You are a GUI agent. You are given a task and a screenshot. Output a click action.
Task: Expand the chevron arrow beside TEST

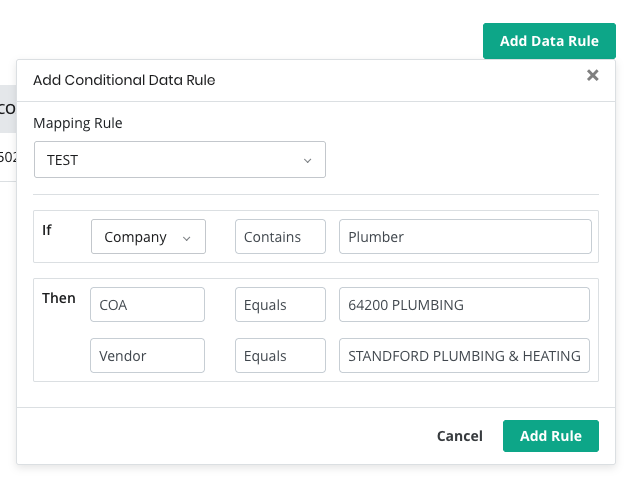pos(307,159)
